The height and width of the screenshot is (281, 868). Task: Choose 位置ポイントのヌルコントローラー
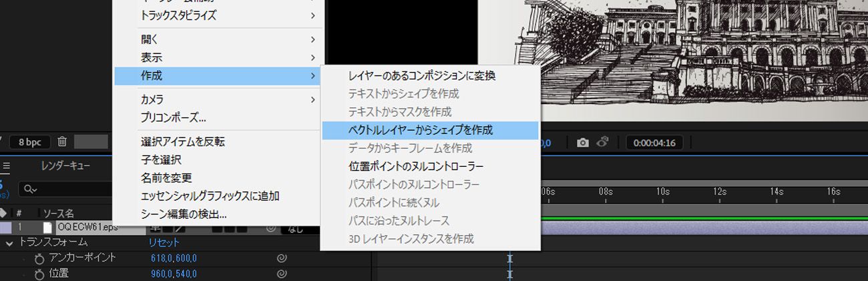(x=430, y=166)
